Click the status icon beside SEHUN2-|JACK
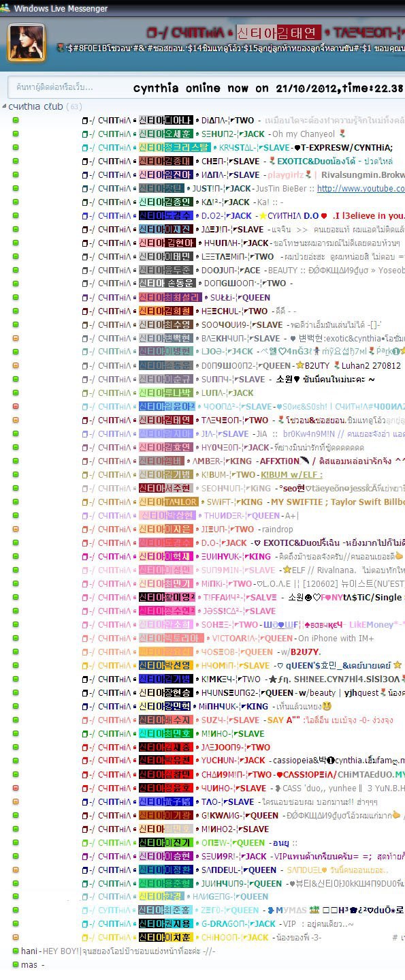 16,134
